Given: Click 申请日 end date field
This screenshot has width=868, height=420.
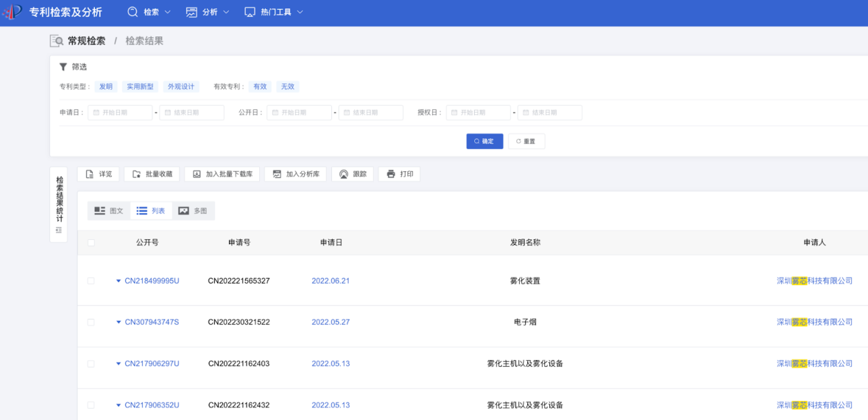Looking at the screenshot, I should click(x=192, y=113).
